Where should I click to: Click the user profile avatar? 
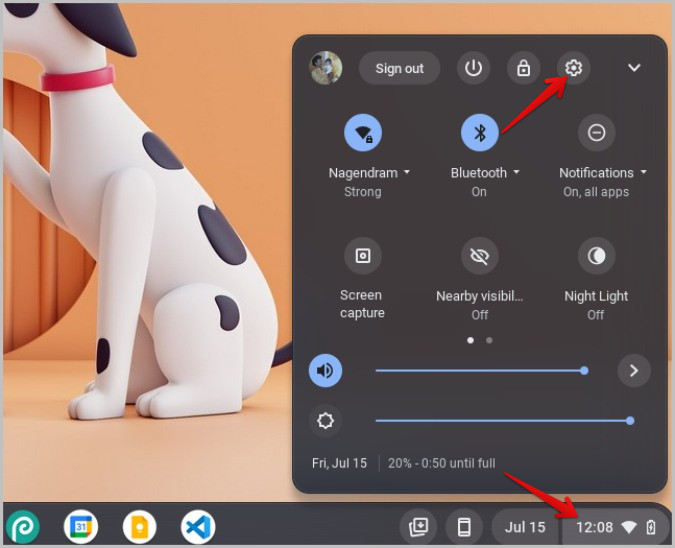pyautogui.click(x=326, y=68)
